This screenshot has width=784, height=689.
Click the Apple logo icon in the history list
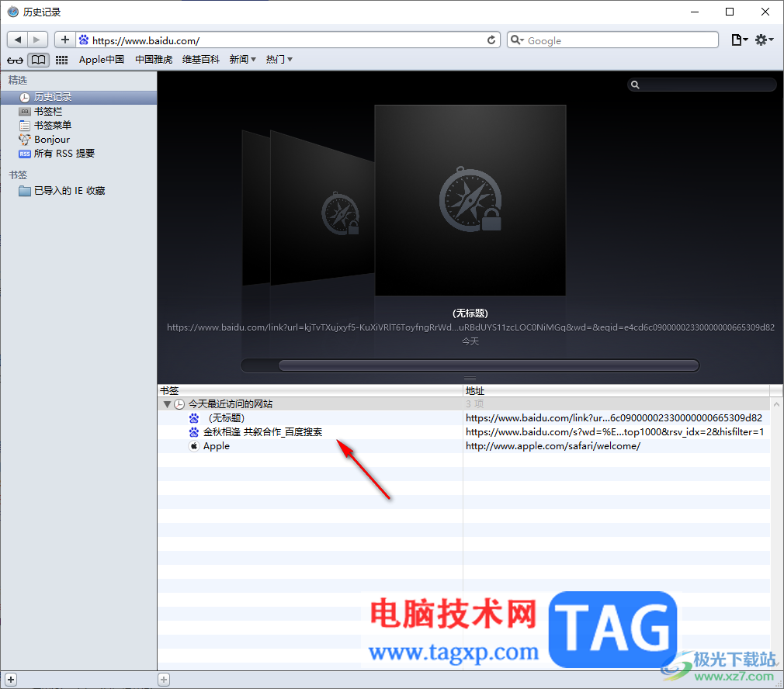coord(193,445)
